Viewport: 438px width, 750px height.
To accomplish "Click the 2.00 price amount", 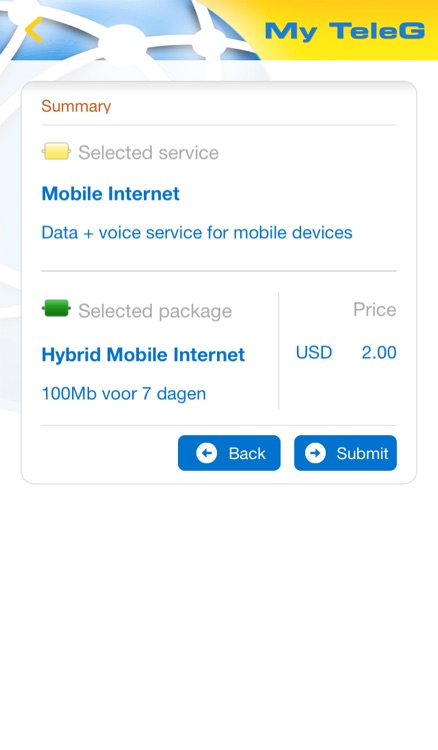I will 379,353.
